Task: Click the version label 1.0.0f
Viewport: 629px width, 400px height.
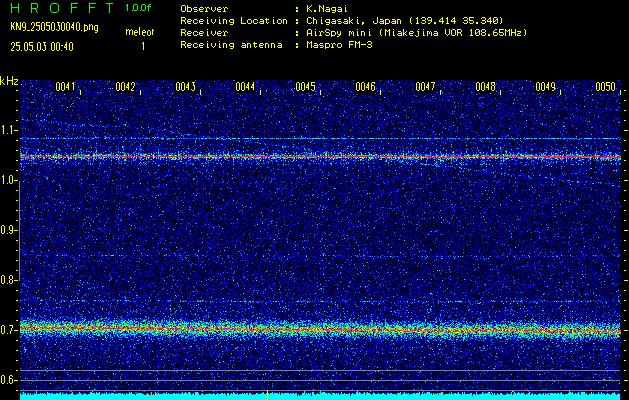Action: (138, 8)
